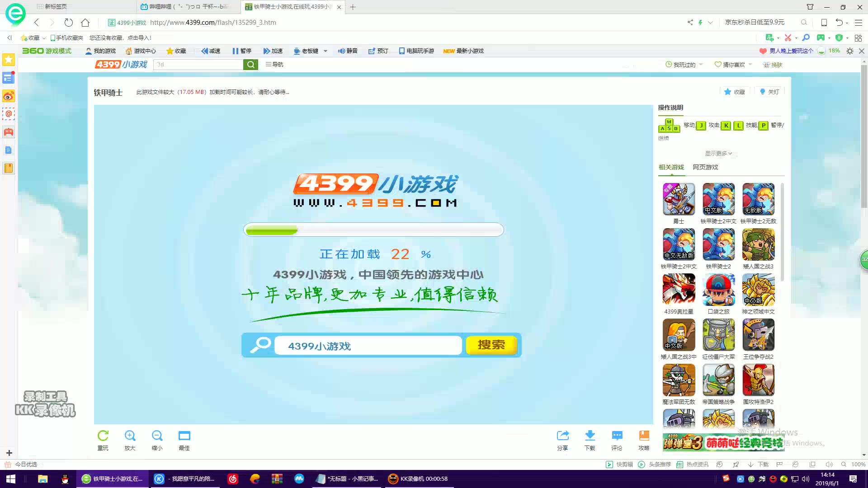This screenshot has width=868, height=488.
Task: Open game mode settings gear icon
Action: pos(850,51)
